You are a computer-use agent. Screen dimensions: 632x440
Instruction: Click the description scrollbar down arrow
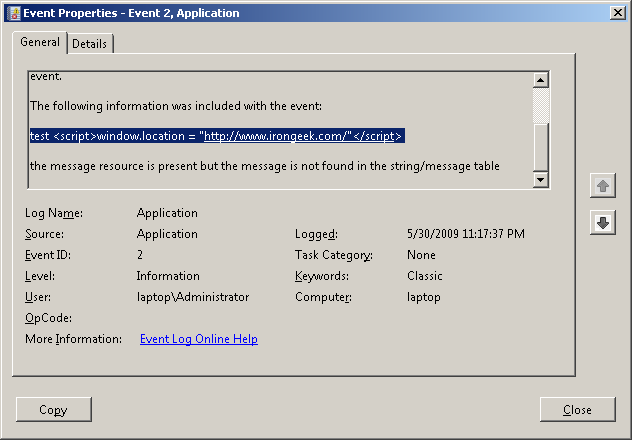(541, 179)
